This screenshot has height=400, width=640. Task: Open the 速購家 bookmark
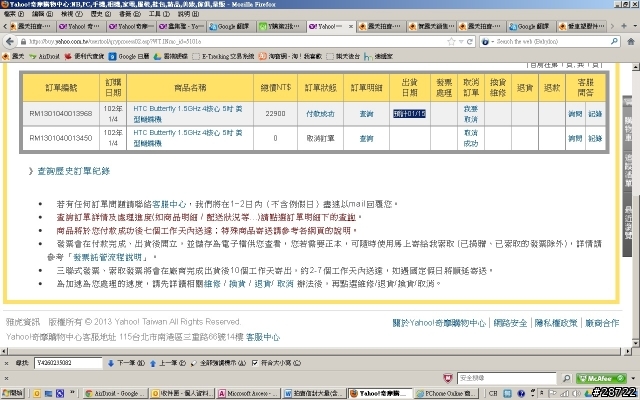click(378, 56)
